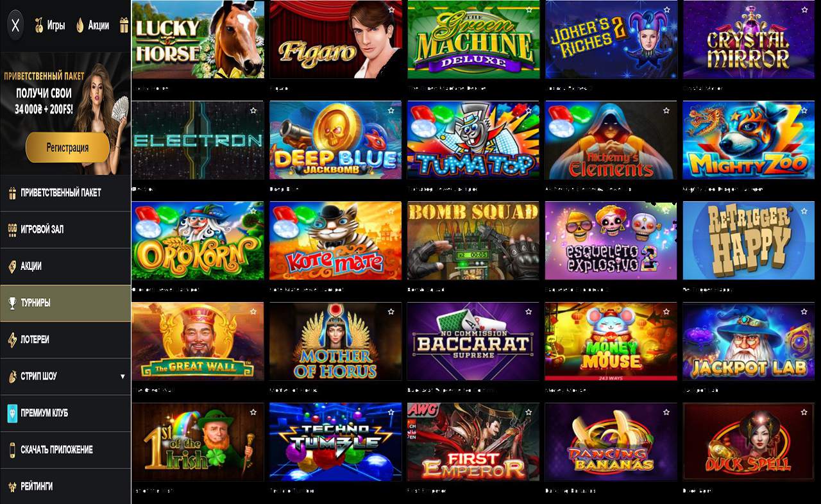
Task: Expand the Стрип шоу submenu arrow
Action: point(123,376)
